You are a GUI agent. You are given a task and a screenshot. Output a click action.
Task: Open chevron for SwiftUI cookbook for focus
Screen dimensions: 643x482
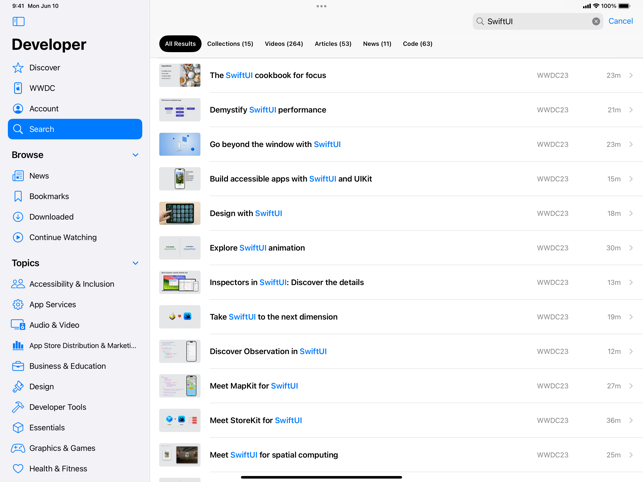(631, 75)
